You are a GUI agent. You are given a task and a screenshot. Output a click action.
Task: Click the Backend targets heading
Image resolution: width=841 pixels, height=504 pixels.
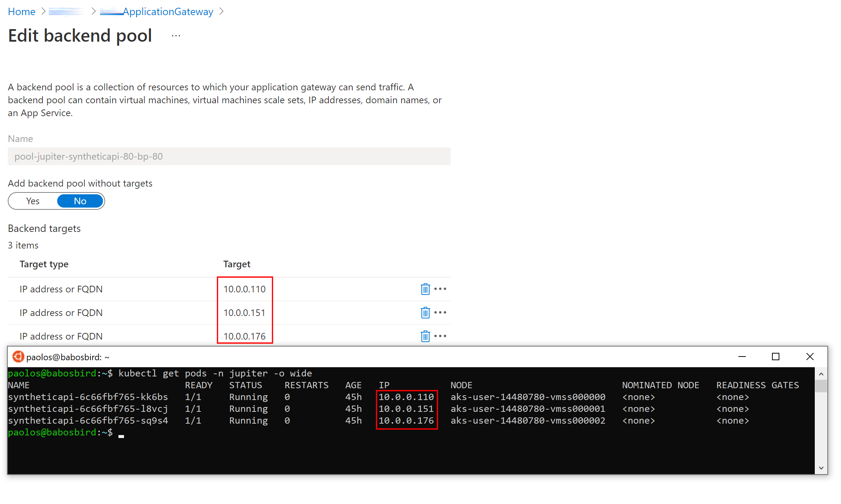44,229
